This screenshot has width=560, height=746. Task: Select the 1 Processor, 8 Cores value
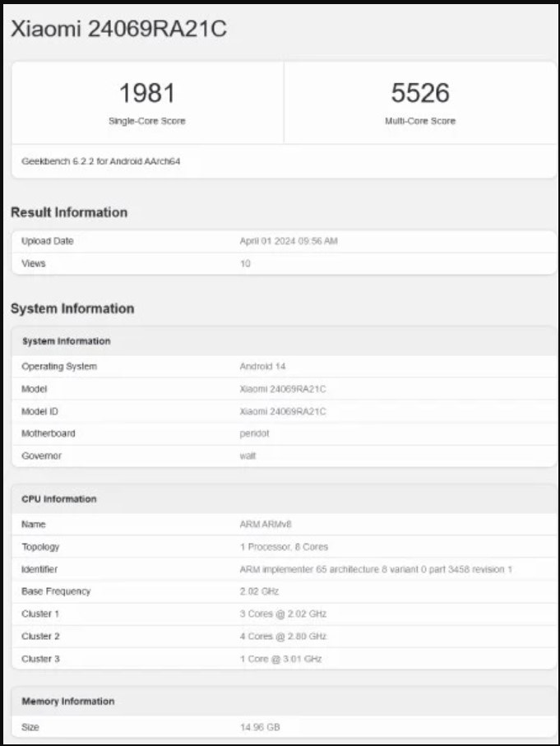click(284, 547)
